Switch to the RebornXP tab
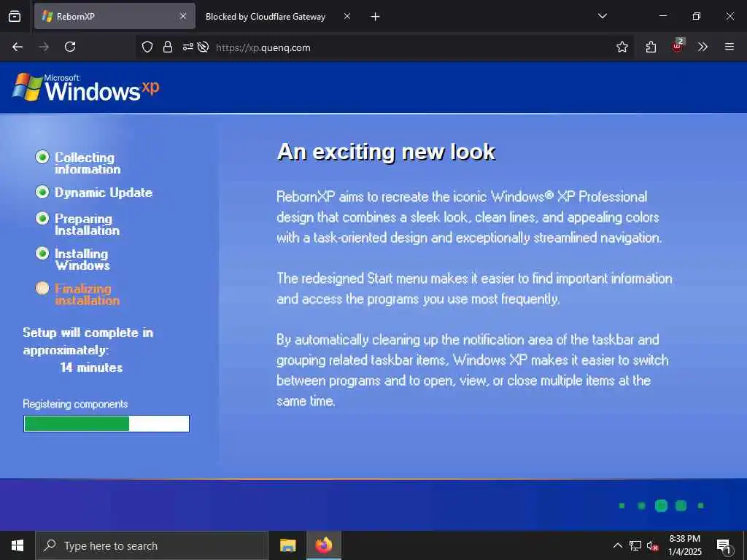Screen dimensions: 747x560 pyautogui.click(x=115, y=16)
